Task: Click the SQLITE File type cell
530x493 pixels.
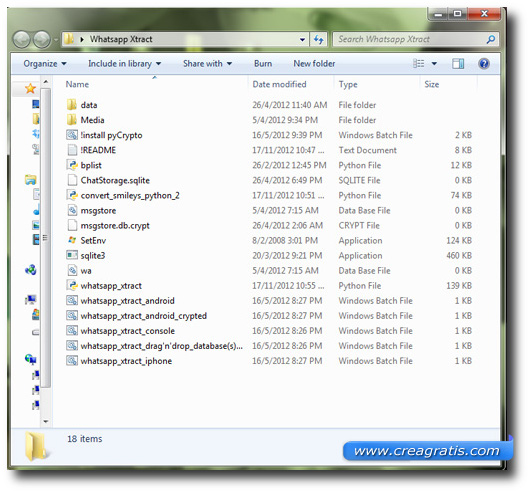Action: click(x=359, y=180)
